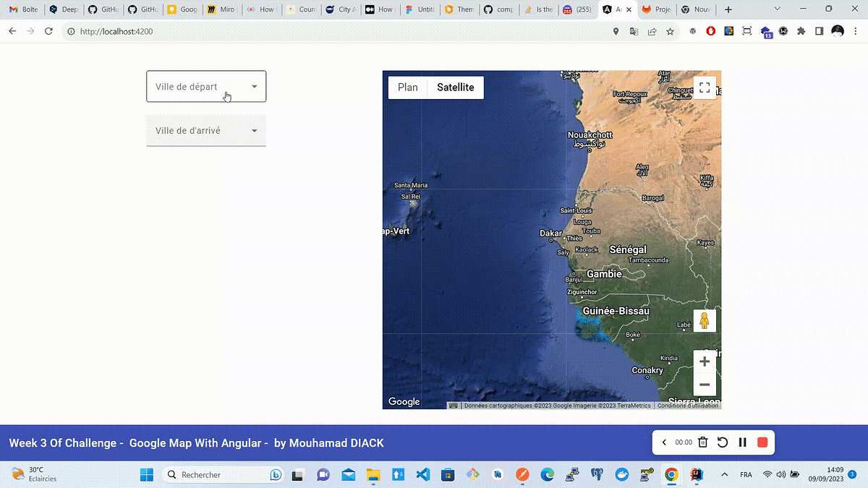Click the map zoom out icon
The height and width of the screenshot is (488, 868).
click(704, 385)
